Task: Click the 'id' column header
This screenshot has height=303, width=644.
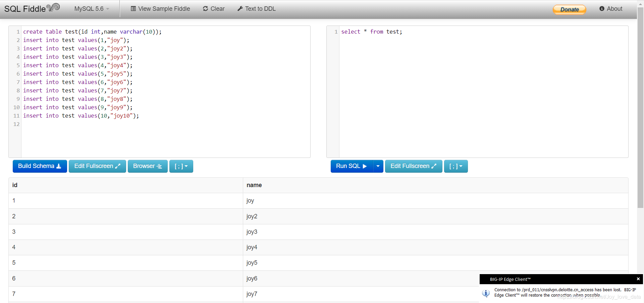Action: tap(126, 185)
